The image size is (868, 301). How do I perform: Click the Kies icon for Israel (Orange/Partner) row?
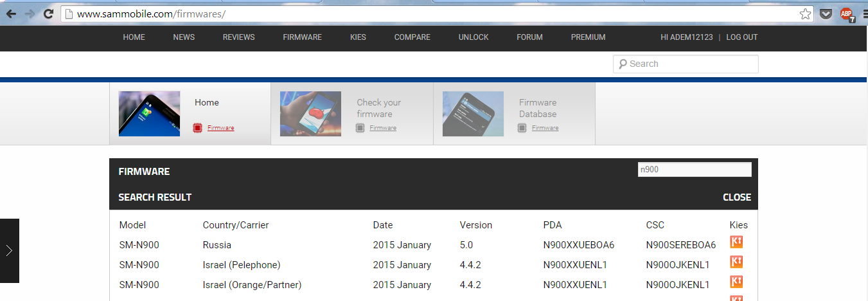(x=736, y=282)
